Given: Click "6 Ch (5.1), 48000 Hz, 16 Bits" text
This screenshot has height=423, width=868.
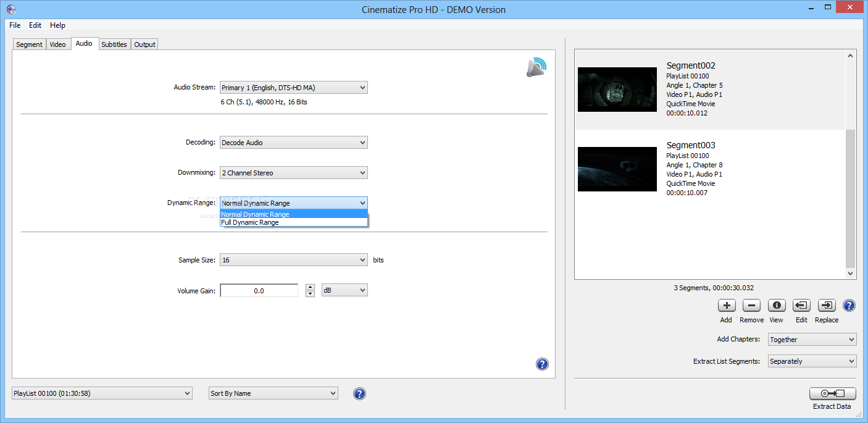Looking at the screenshot, I should (x=264, y=102).
